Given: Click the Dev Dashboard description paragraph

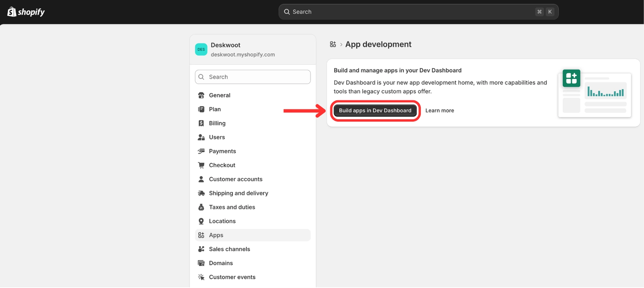Looking at the screenshot, I should [440, 87].
